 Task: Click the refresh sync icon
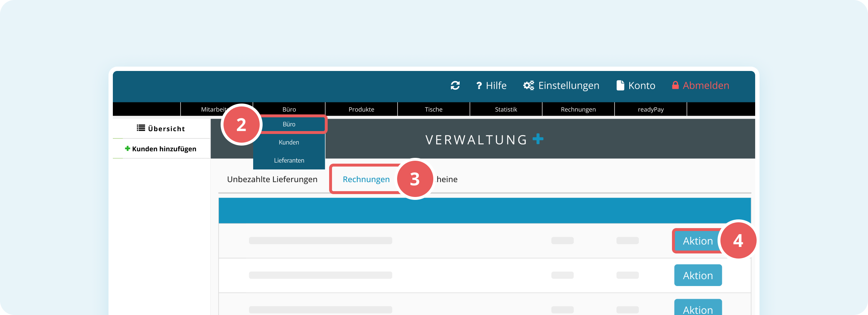point(455,85)
